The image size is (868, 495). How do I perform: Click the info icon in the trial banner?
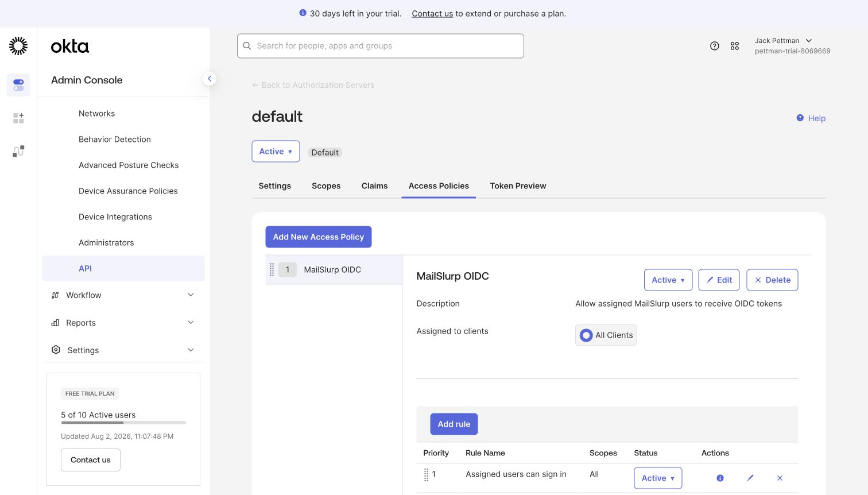tap(303, 13)
